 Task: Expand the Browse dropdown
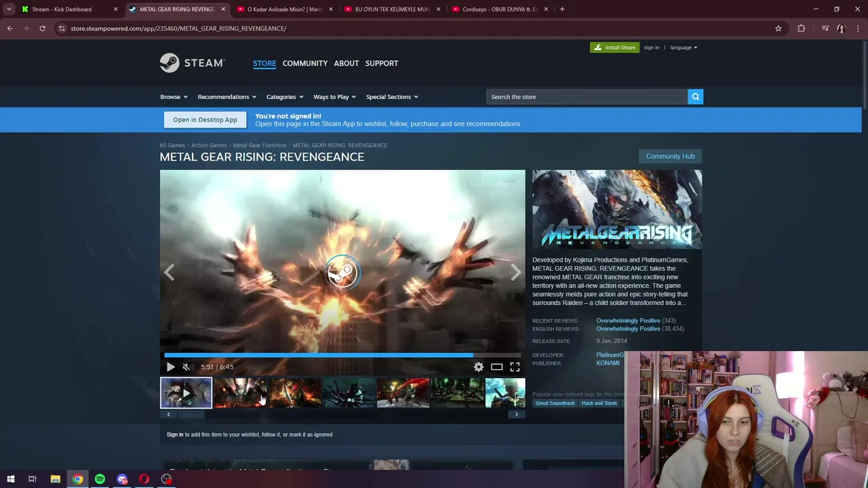(174, 97)
